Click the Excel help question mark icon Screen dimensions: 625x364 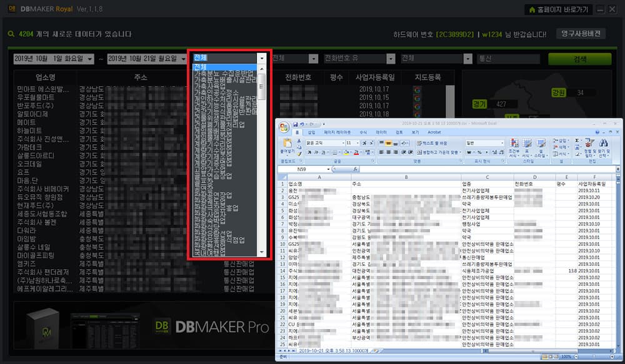(x=597, y=132)
